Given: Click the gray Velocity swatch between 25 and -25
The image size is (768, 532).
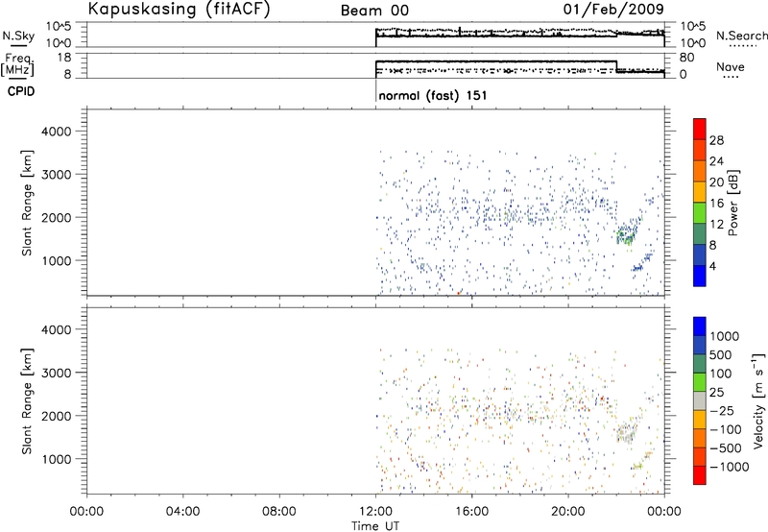Looking at the screenshot, I should [x=700, y=400].
